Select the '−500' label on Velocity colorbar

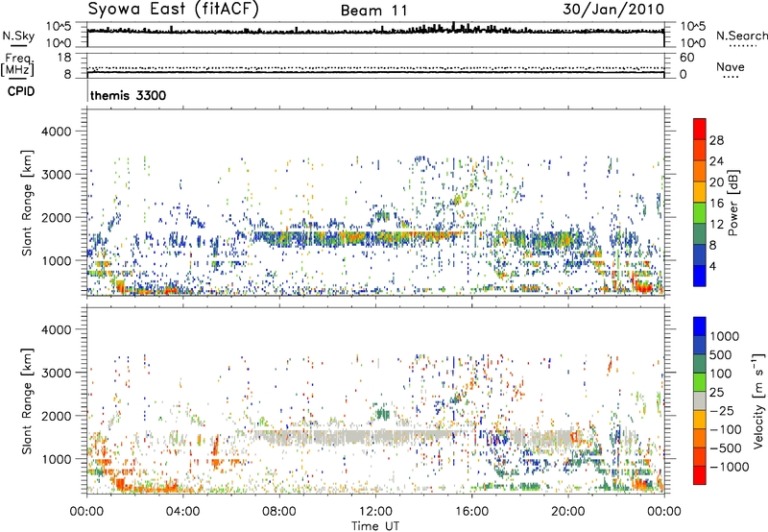(728, 448)
